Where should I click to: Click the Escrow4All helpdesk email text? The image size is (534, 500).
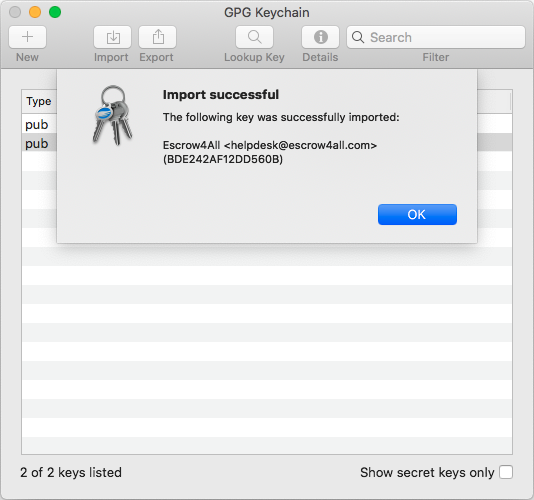pos(270,145)
